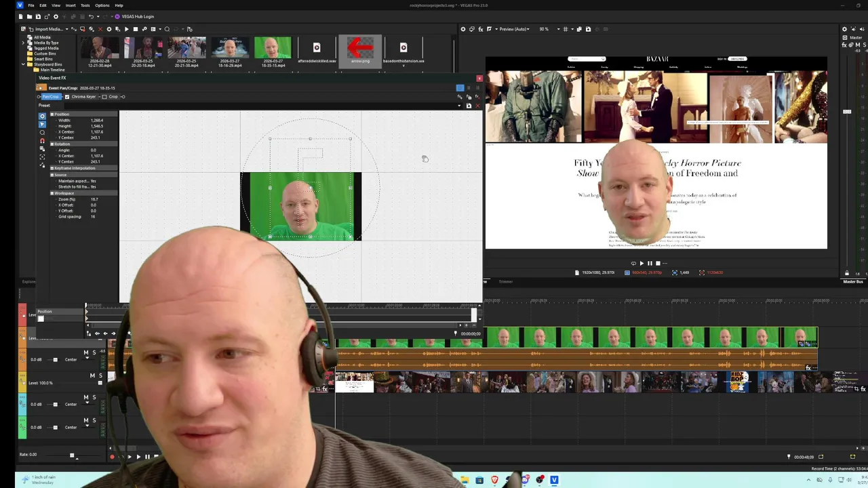Click red X remove media icon
This screenshot has width=868, height=488.
[100, 29]
